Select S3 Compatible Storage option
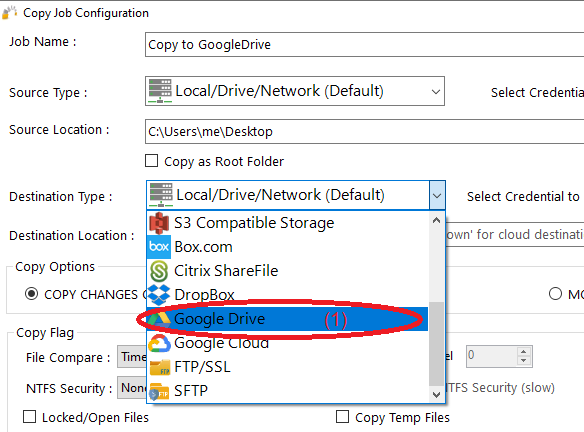 [288, 223]
